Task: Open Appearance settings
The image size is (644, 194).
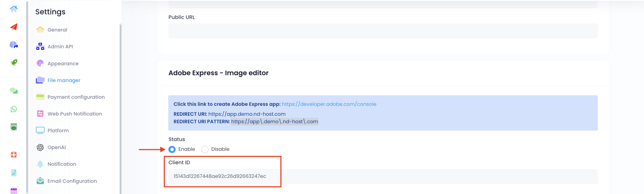Action: click(63, 64)
